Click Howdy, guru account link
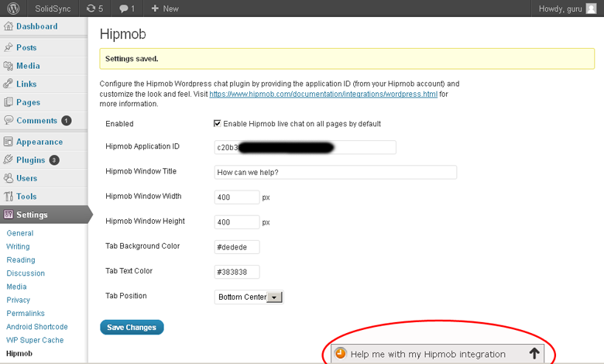 coord(560,9)
